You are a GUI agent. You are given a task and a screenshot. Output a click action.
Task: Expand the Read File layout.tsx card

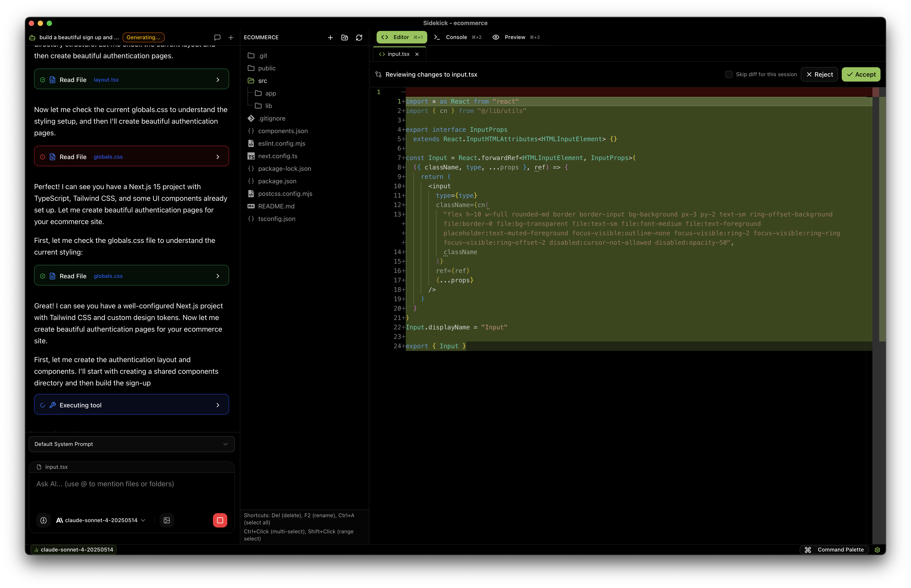pos(131,79)
